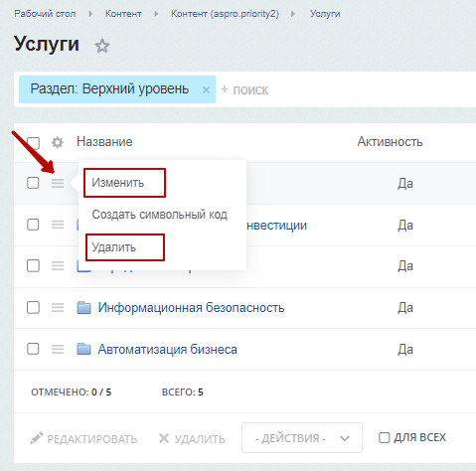Screen dimensions: 476x471
Task: Select Создать символьный код menu entry
Action: 160,215
